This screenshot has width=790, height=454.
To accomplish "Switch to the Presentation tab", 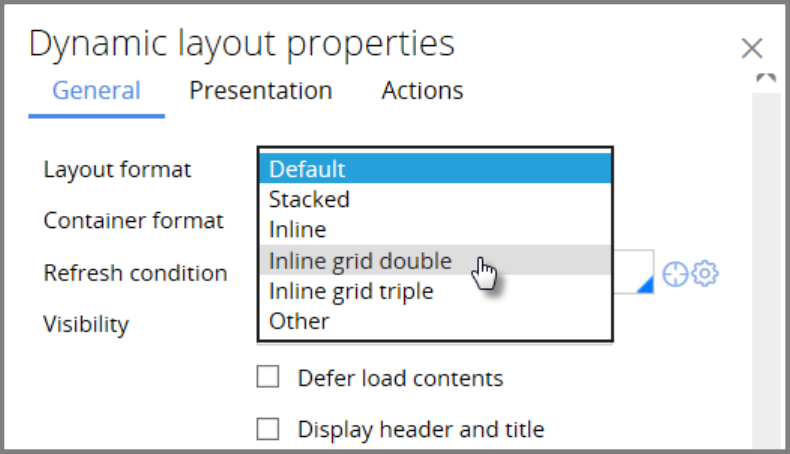I will pyautogui.click(x=260, y=90).
